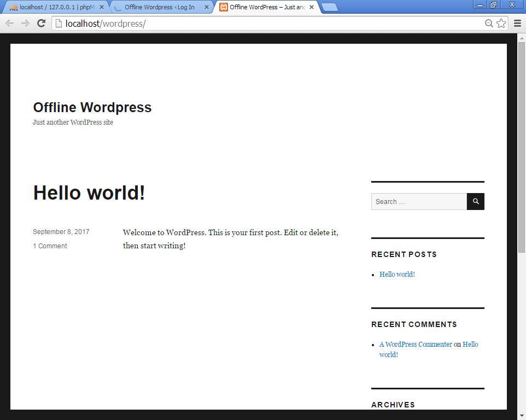
Task: Close the phpMyAdmin tab
Action: [x=102, y=7]
